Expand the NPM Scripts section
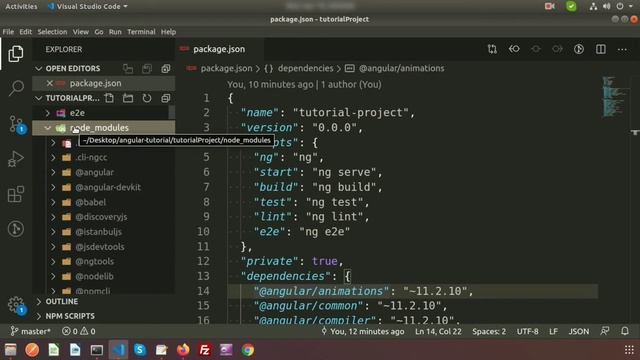Image resolution: width=640 pixels, height=360 pixels. pos(70,316)
